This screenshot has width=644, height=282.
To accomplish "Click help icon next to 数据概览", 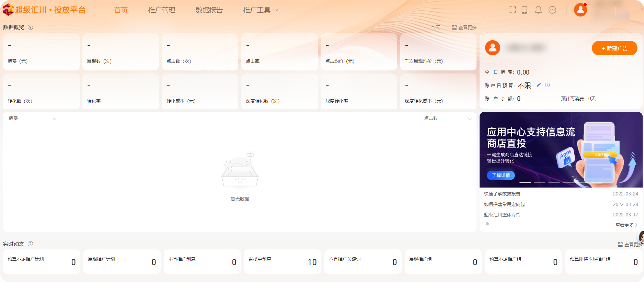I will [x=30, y=27].
